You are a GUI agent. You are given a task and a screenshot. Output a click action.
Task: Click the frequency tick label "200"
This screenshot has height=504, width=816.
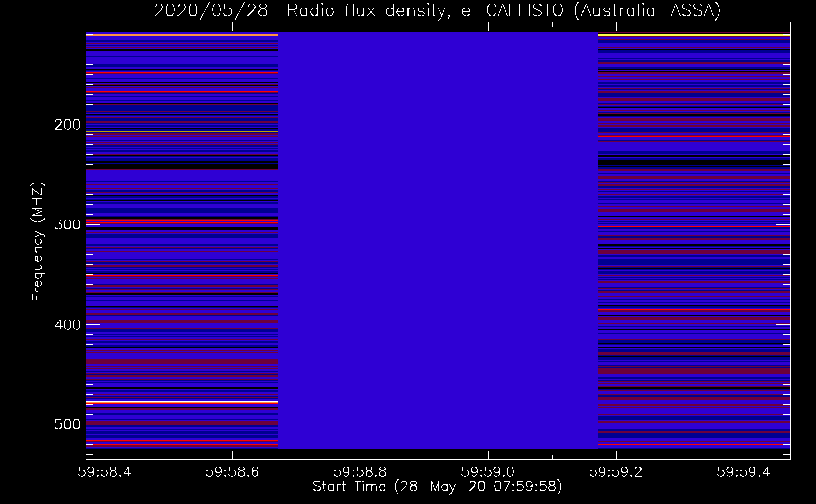pos(68,124)
